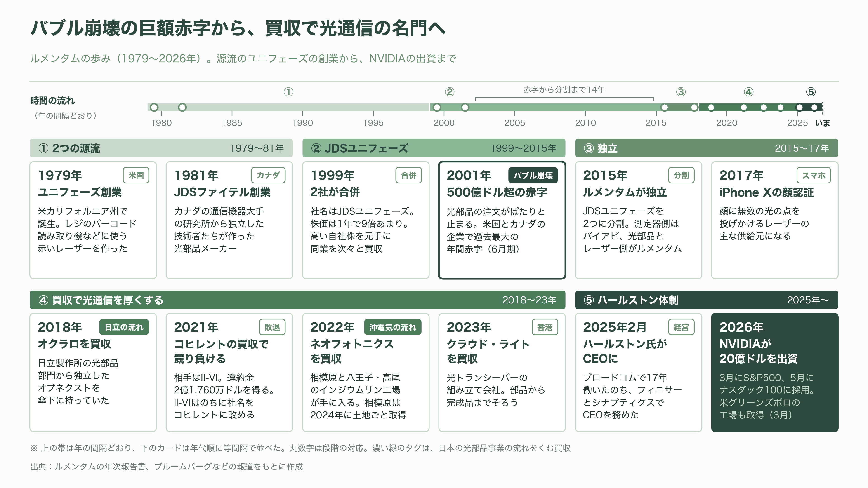Select the ③ 独立 section header
Image resolution: width=868 pixels, height=488 pixels.
(706, 148)
